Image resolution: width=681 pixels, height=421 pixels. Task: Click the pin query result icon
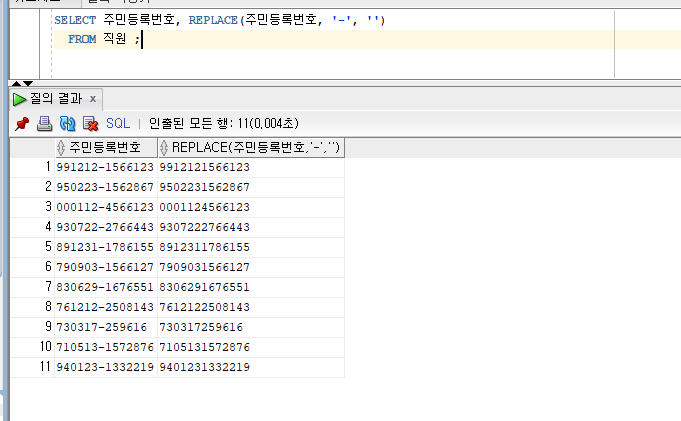click(x=21, y=124)
